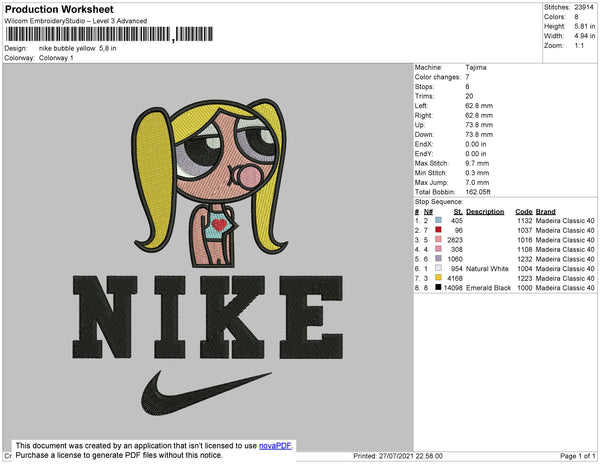Click the code '1132' in row 1
Screen dimensions: 600x464
click(525, 221)
